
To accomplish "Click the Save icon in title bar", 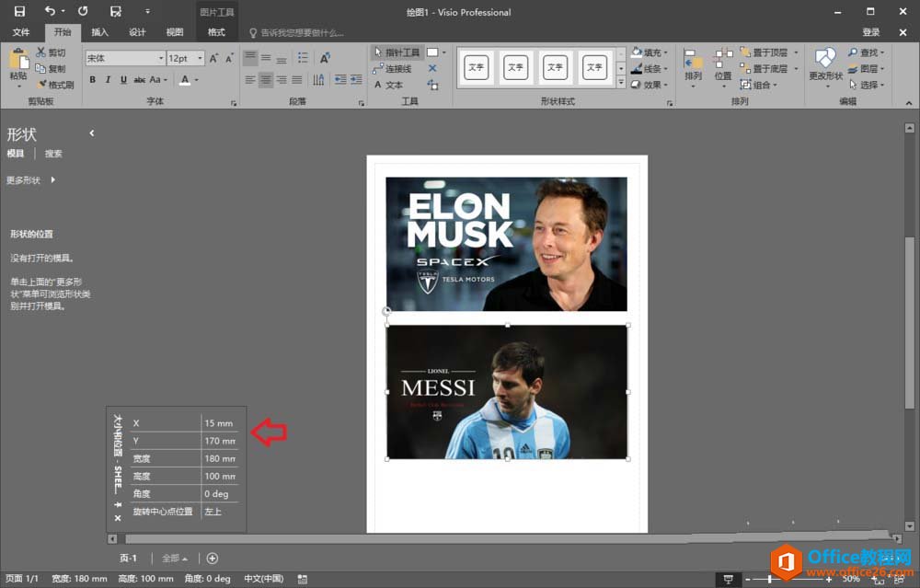I will click(19, 12).
